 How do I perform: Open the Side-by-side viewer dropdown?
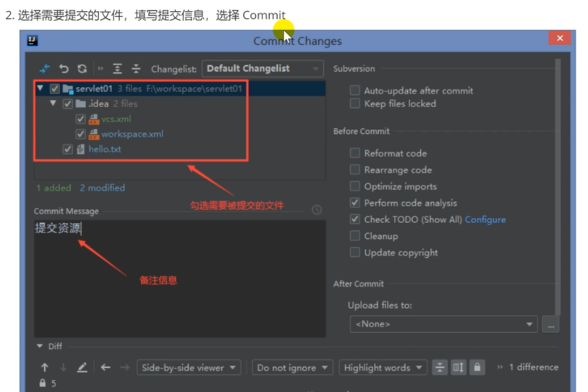189,368
